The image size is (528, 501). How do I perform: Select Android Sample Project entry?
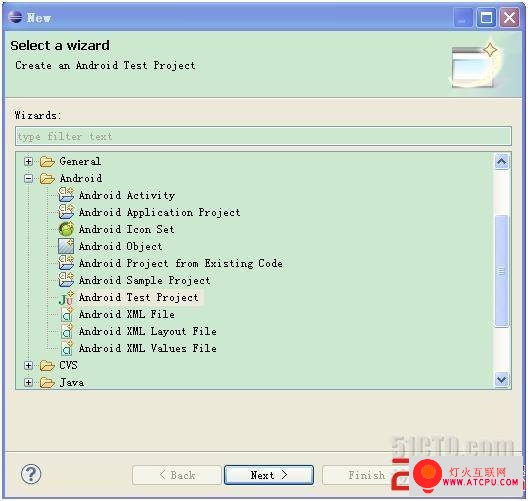144,280
